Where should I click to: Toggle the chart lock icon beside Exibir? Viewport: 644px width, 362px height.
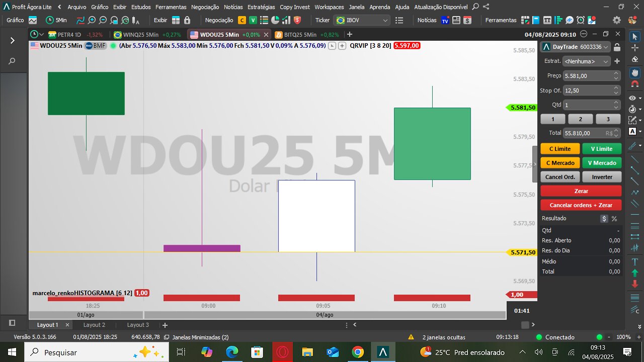point(187,20)
